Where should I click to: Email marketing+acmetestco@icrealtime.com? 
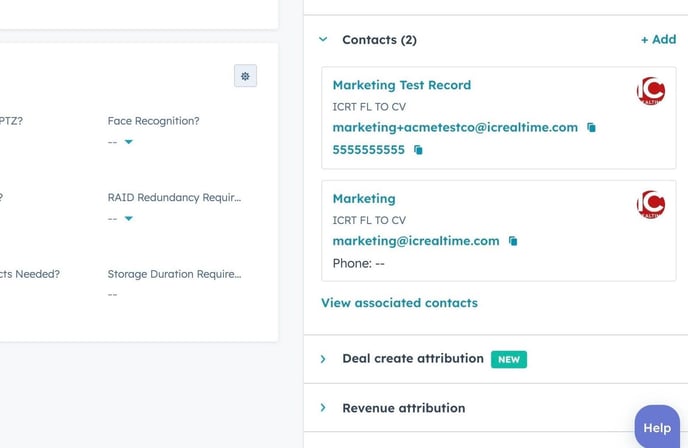tap(455, 128)
